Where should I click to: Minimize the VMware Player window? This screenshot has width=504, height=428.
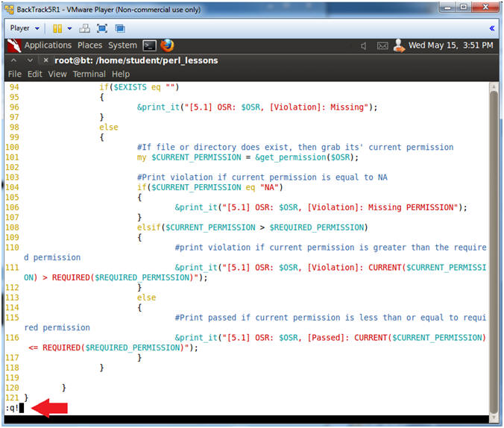(x=448, y=7)
